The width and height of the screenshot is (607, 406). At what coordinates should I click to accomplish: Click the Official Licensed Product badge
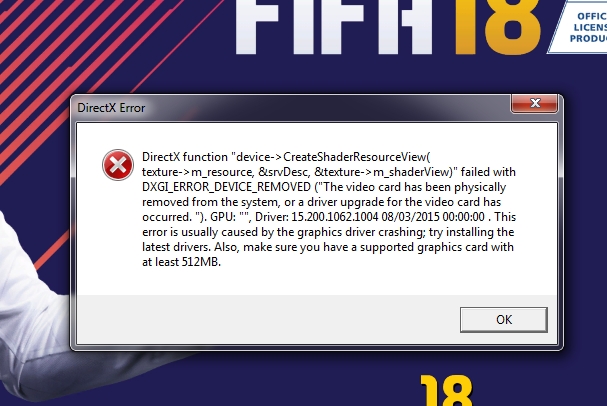click(580, 26)
